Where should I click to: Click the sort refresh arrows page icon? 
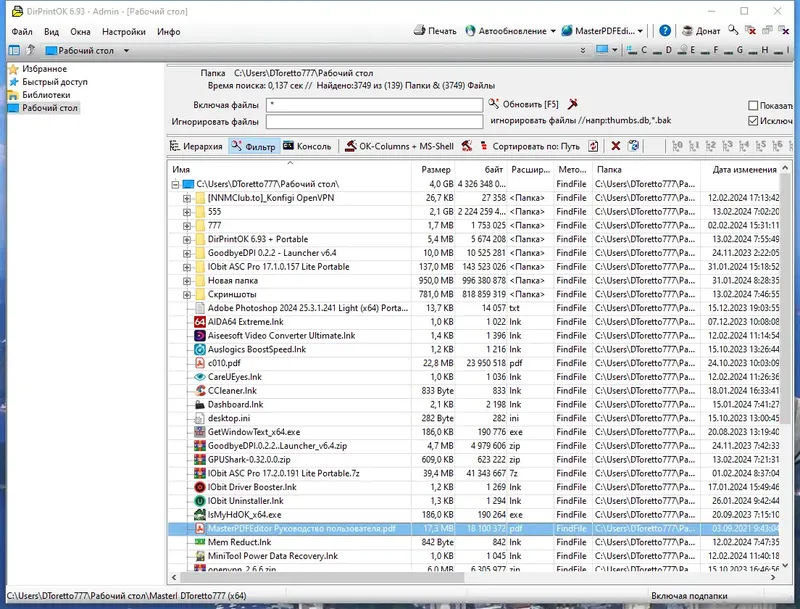coord(593,146)
